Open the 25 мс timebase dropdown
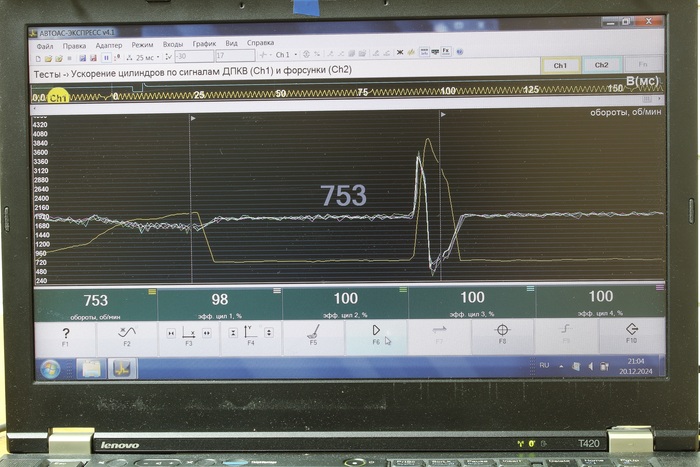Viewport: 700px width, 467px height. (148, 56)
